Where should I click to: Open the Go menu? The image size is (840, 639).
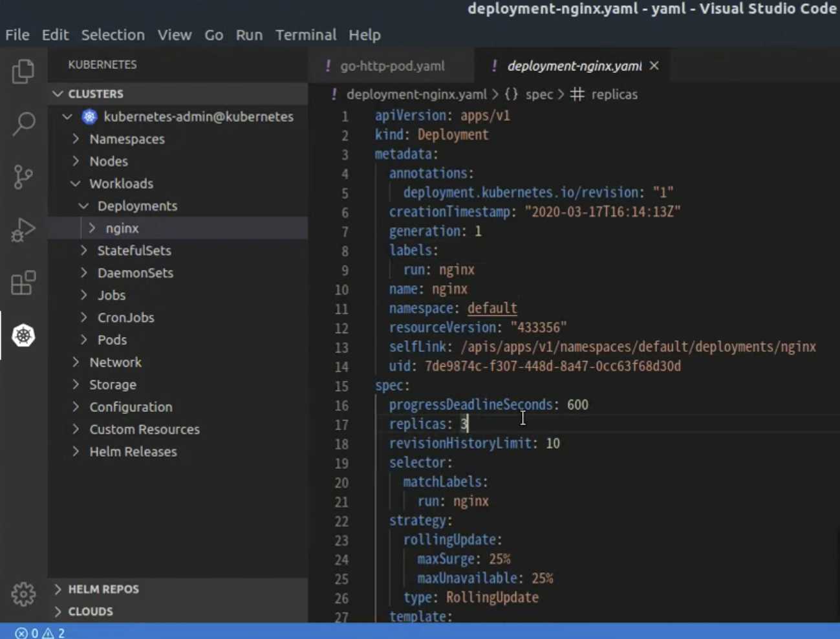click(x=214, y=35)
